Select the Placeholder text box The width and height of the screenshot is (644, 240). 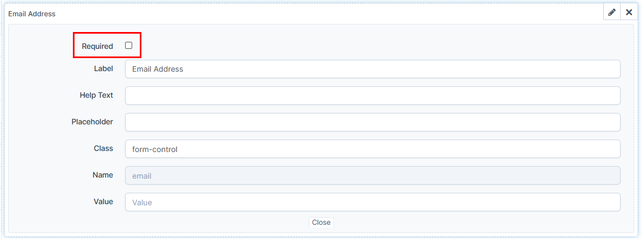pos(373,122)
